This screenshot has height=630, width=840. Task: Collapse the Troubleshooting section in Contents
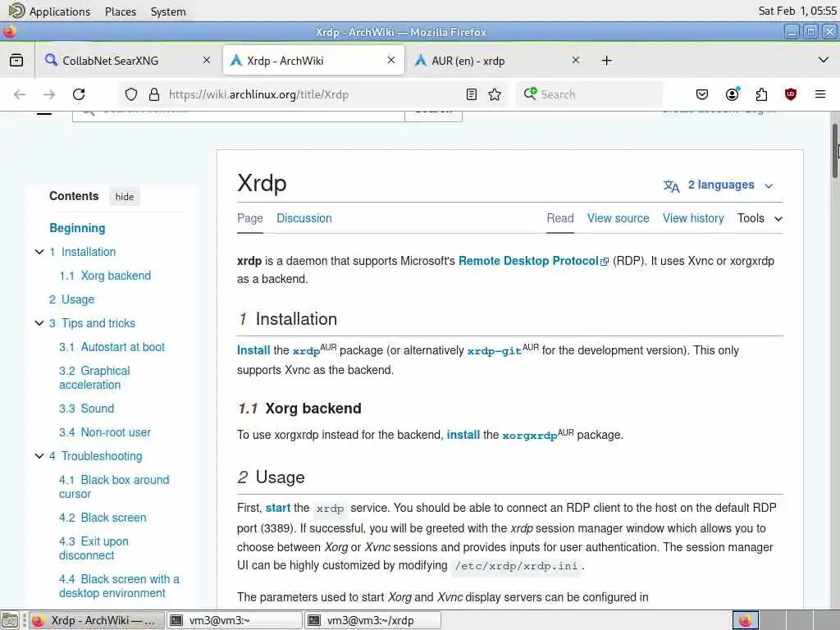point(39,456)
